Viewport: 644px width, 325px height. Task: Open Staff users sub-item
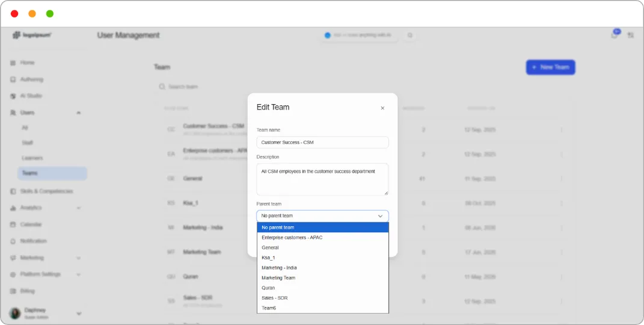[x=27, y=143]
